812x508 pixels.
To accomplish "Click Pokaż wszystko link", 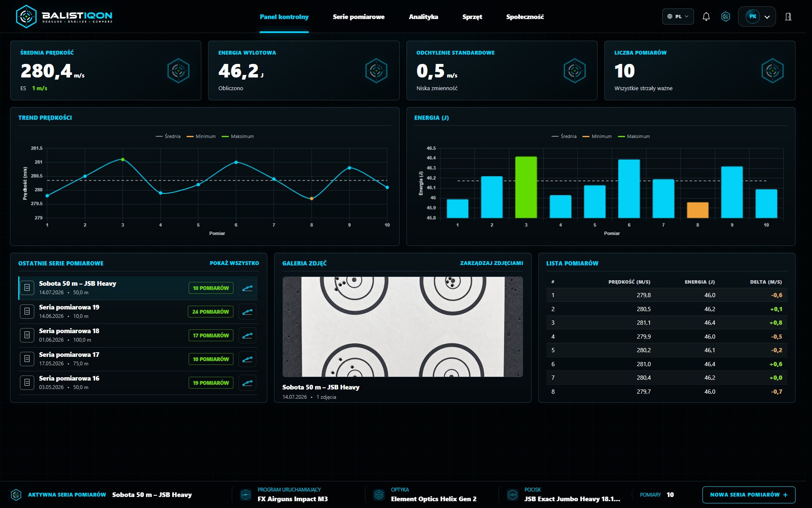I will (234, 263).
